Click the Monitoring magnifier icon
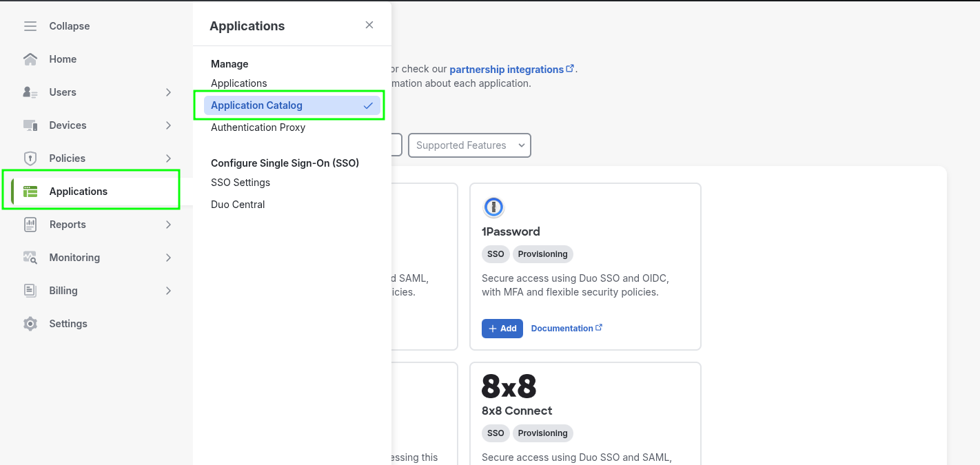 30,258
